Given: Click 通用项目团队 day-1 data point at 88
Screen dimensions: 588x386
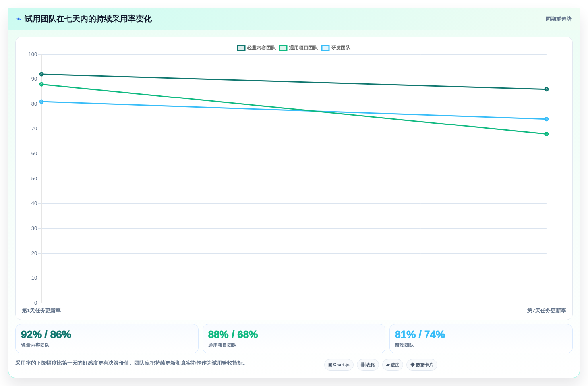Looking at the screenshot, I should coord(41,84).
